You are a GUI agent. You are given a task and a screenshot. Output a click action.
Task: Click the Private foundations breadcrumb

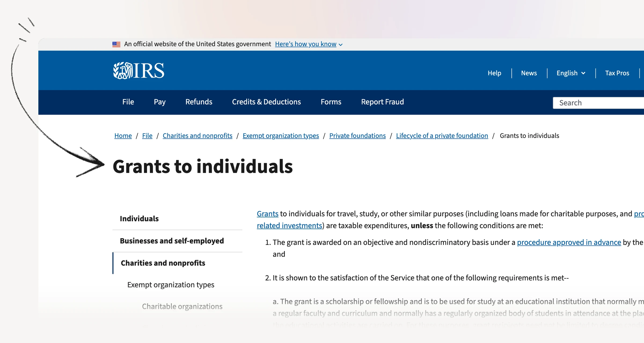(x=357, y=136)
